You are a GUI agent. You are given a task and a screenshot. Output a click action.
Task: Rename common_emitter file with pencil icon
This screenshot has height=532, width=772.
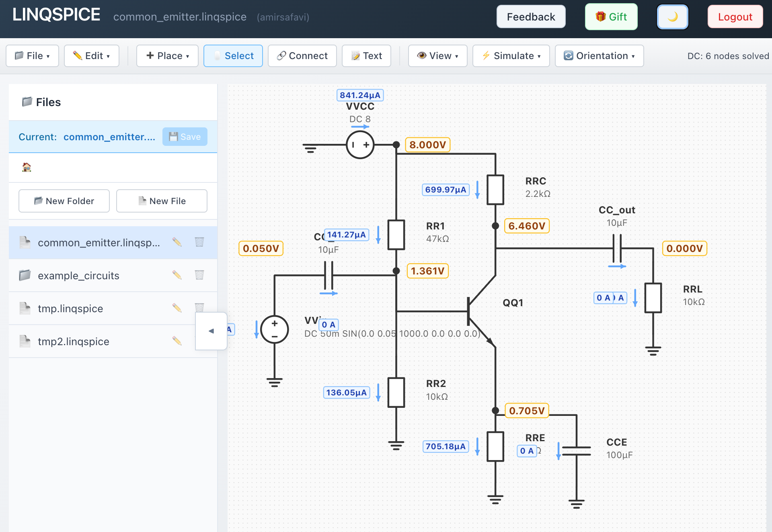click(x=177, y=242)
